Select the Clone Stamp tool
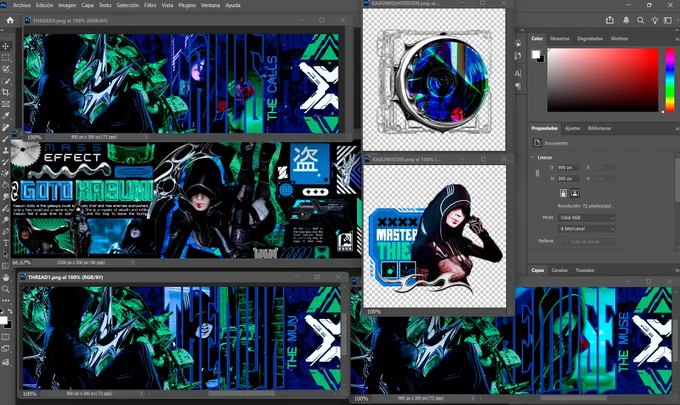Viewport: 680px width, 405px height. point(6,150)
